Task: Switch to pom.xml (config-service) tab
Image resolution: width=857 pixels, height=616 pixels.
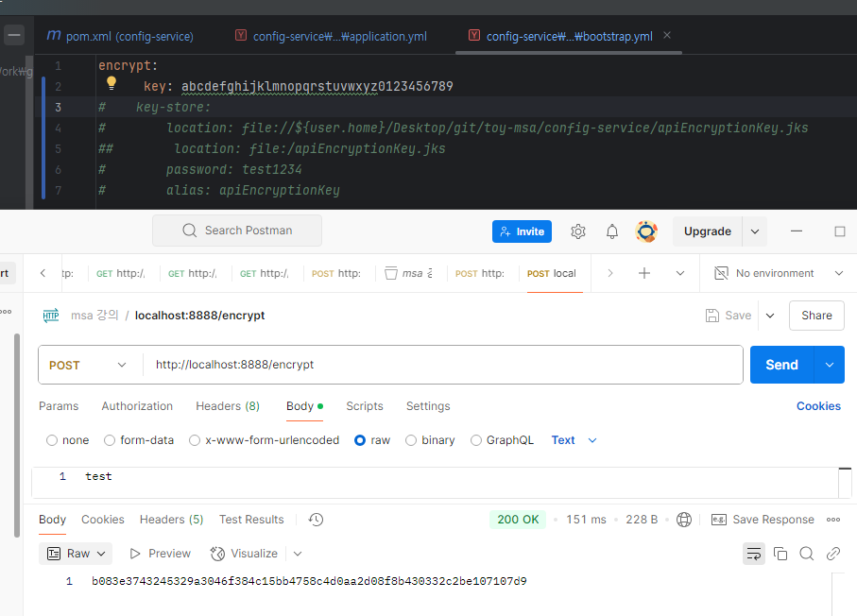Action: (x=120, y=36)
